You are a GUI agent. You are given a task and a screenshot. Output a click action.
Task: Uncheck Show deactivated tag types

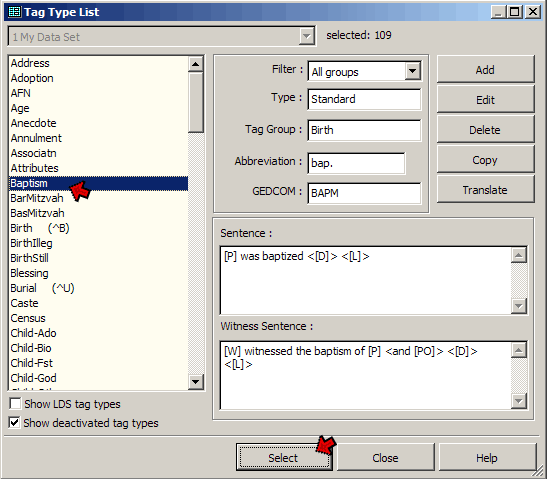point(14,422)
